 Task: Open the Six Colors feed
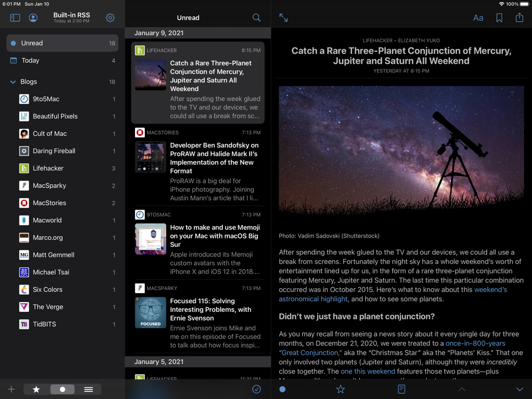click(x=67, y=289)
